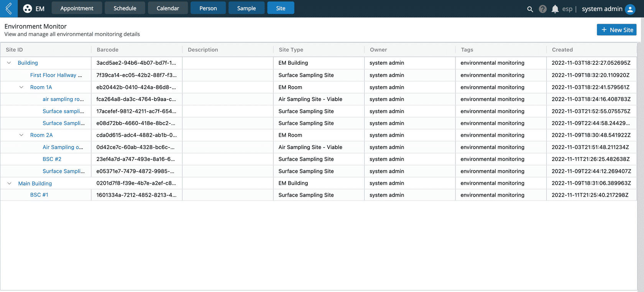
Task: Open the BSC #2 site link
Action: tap(52, 159)
